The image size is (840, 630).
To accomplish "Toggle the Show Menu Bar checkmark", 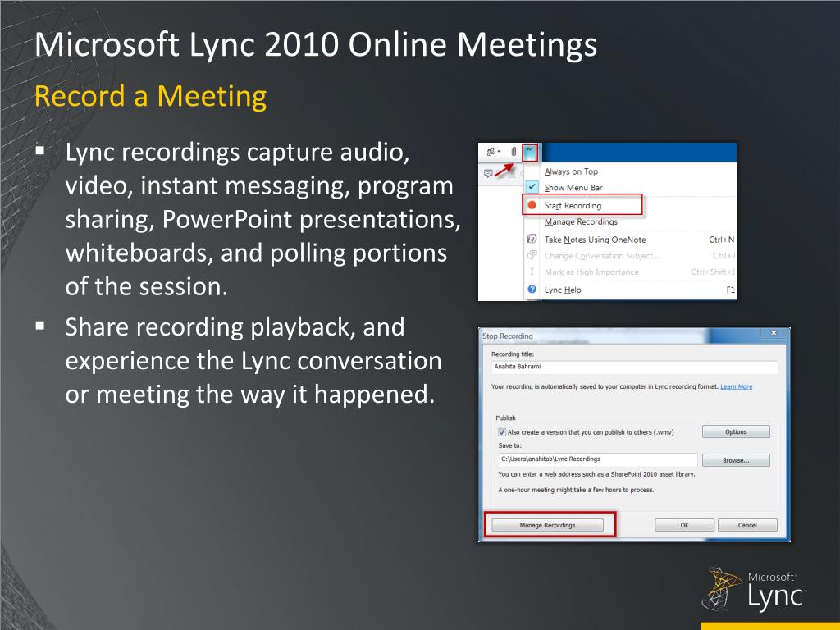I will 532,187.
